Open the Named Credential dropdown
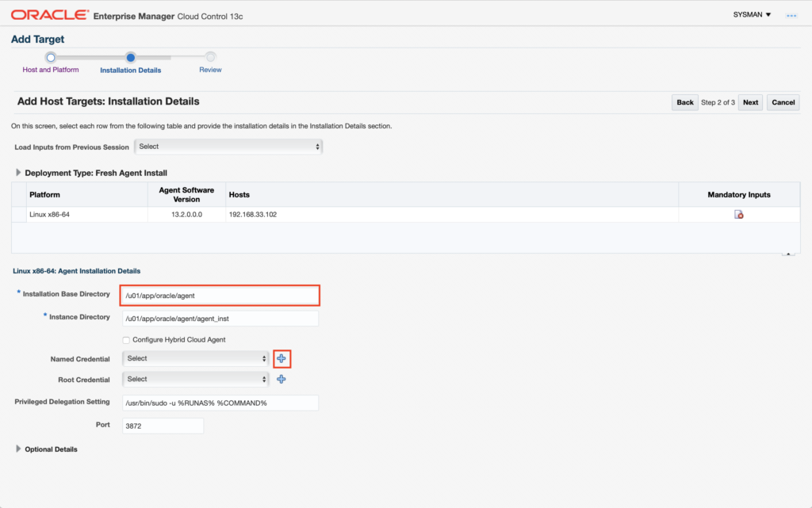 195,358
